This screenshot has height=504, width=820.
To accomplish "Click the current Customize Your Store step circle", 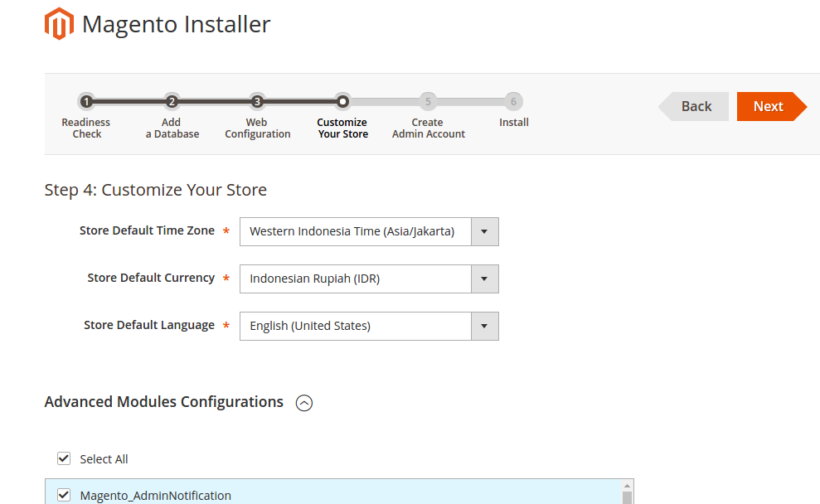I will tap(342, 102).
